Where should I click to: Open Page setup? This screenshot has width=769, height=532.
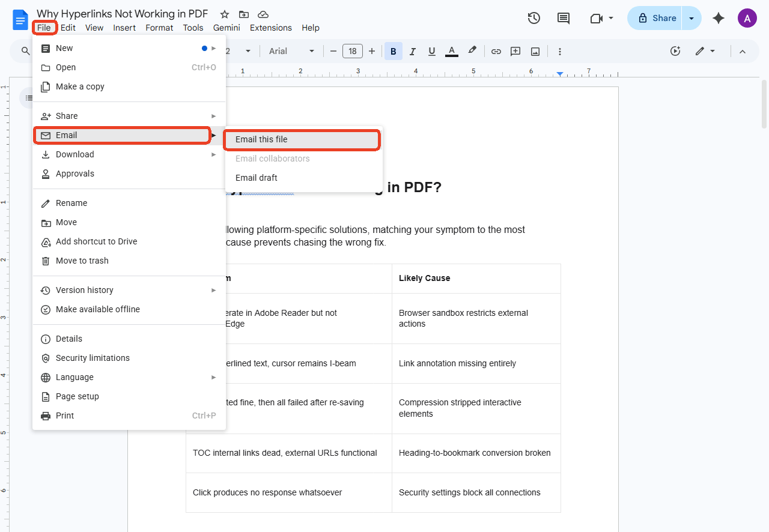[129, 396]
